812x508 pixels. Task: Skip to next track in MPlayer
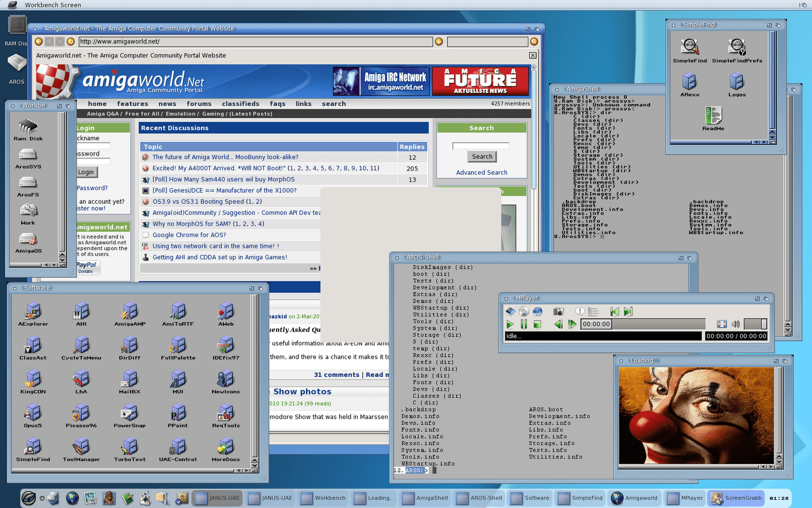[628, 311]
